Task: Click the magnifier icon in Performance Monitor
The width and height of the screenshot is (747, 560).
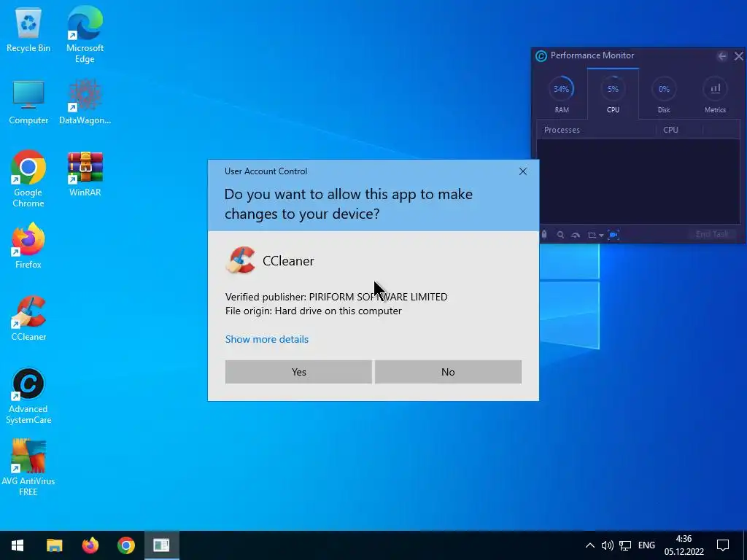Action: [560, 235]
